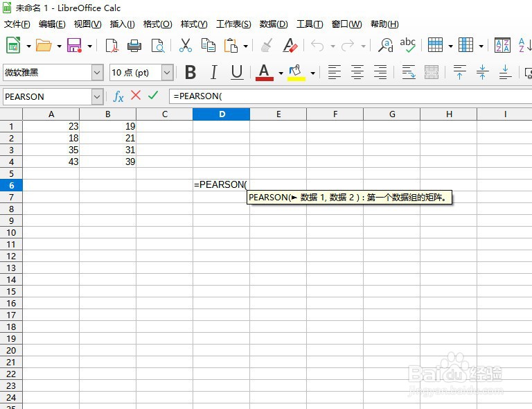
Task: Select column A header
Action: coord(51,114)
